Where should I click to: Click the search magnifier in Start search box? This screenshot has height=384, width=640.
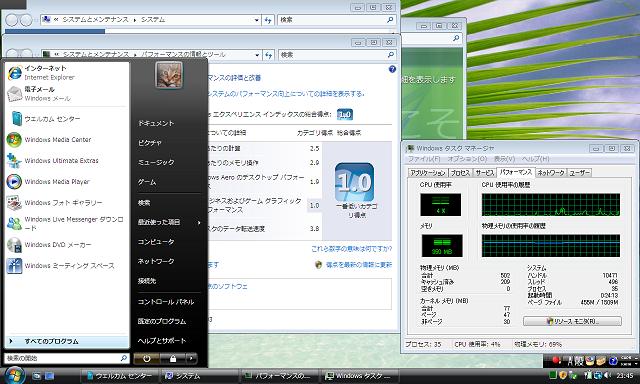click(123, 358)
